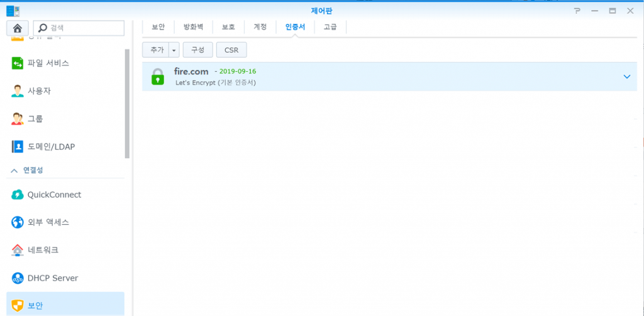Click the 2019-09-16 expiry date
This screenshot has width=644, height=316.
pos(238,72)
